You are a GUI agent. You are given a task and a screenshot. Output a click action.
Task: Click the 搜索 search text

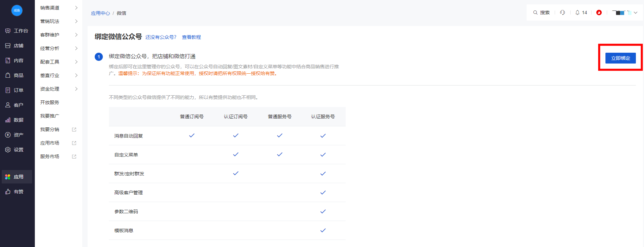[545, 13]
